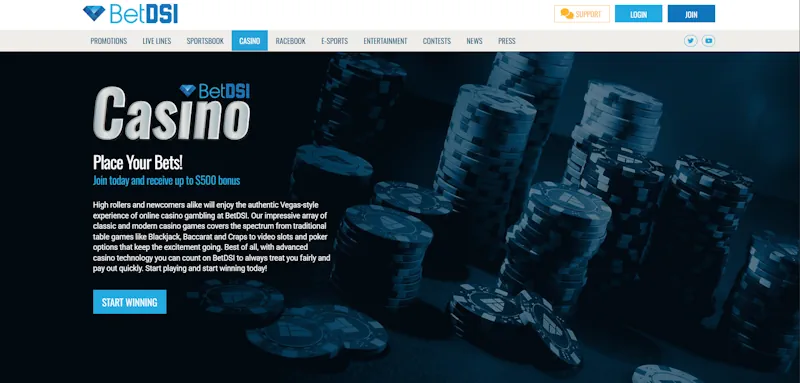Click the Login button
The image size is (800, 383).
click(x=638, y=14)
